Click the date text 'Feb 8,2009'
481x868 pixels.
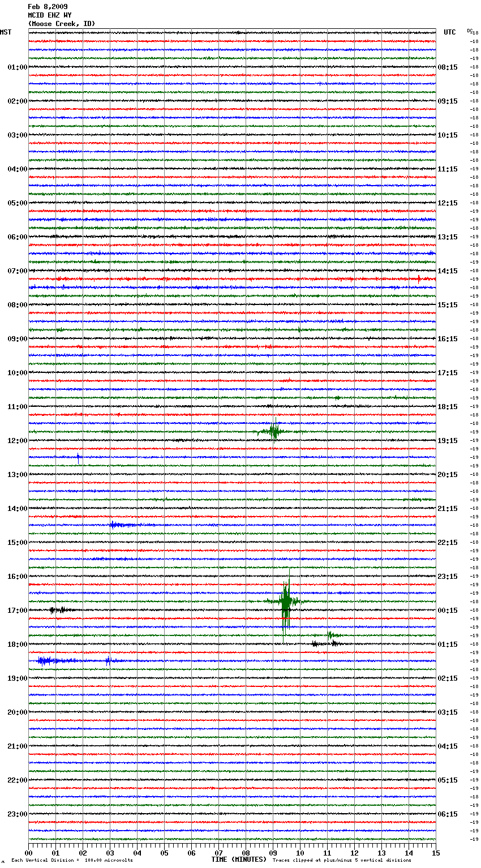click(x=48, y=7)
